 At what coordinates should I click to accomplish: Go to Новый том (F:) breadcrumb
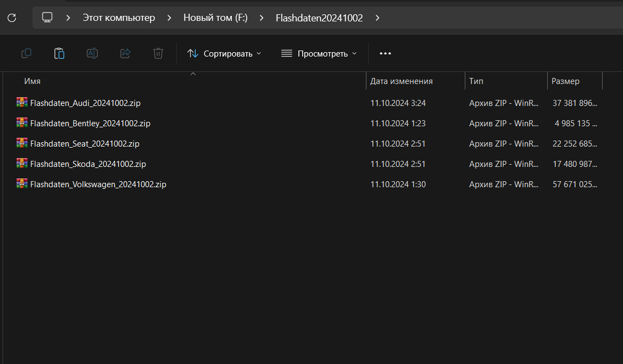[215, 18]
